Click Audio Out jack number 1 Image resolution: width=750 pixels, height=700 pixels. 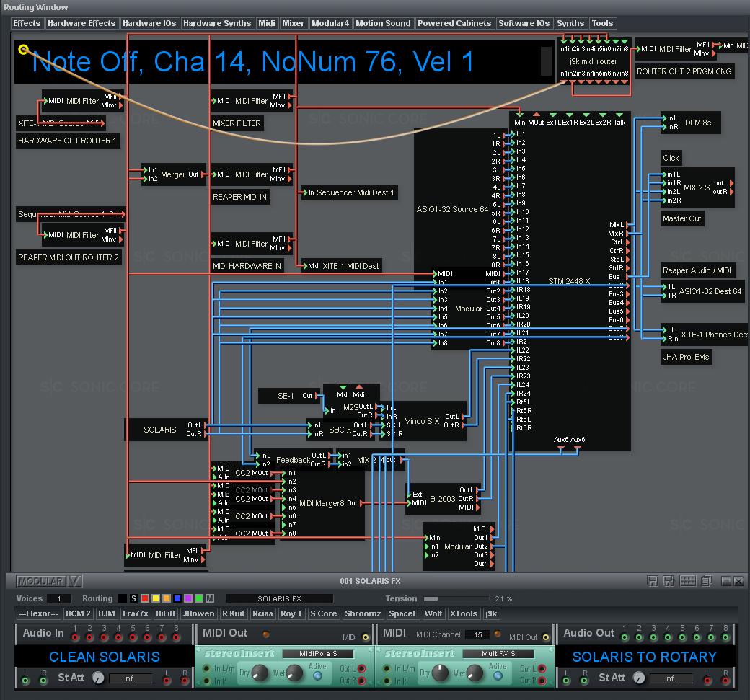[625, 637]
